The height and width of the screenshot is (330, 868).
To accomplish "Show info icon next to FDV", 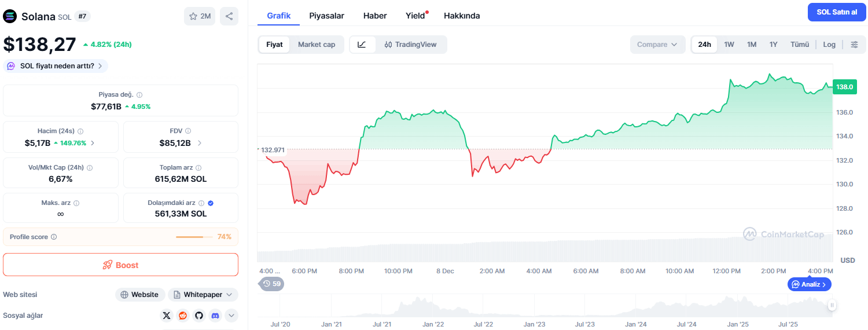I will coord(188,131).
